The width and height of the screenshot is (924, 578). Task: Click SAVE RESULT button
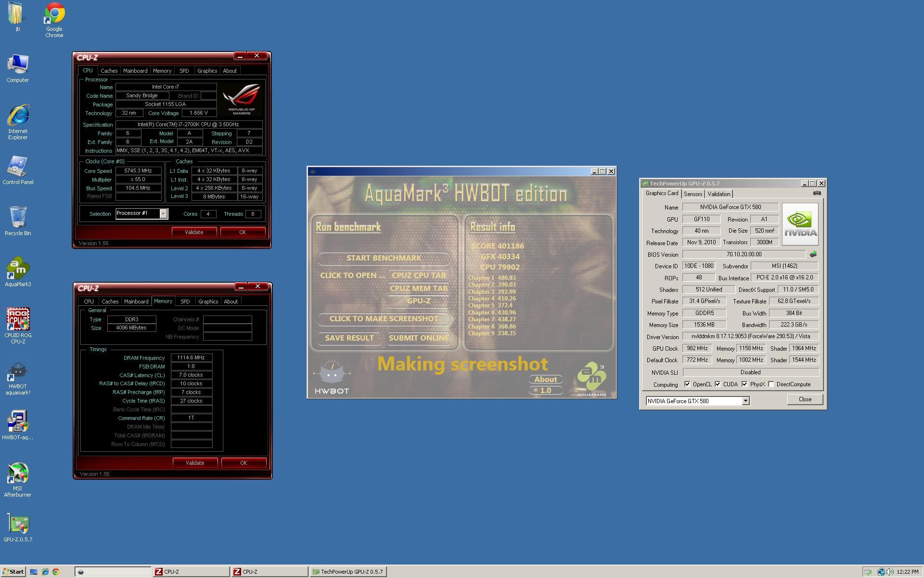point(349,338)
